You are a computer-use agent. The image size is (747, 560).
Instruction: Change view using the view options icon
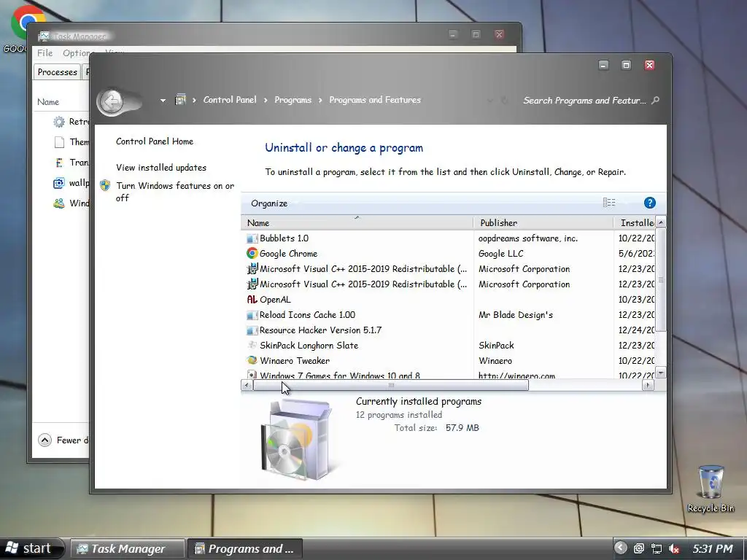[609, 203]
